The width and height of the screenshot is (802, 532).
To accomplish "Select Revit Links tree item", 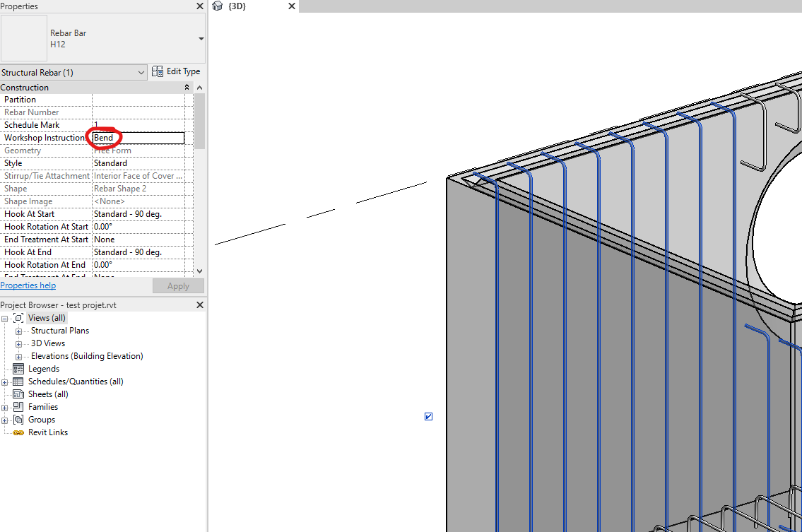I will [x=47, y=433].
